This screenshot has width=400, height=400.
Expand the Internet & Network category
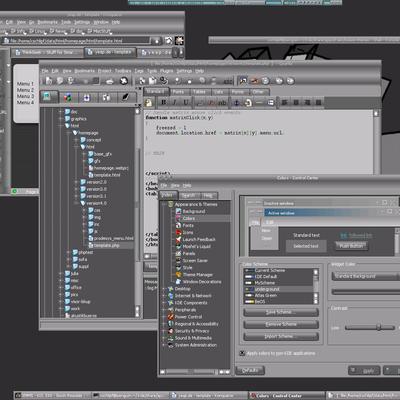(x=163, y=296)
